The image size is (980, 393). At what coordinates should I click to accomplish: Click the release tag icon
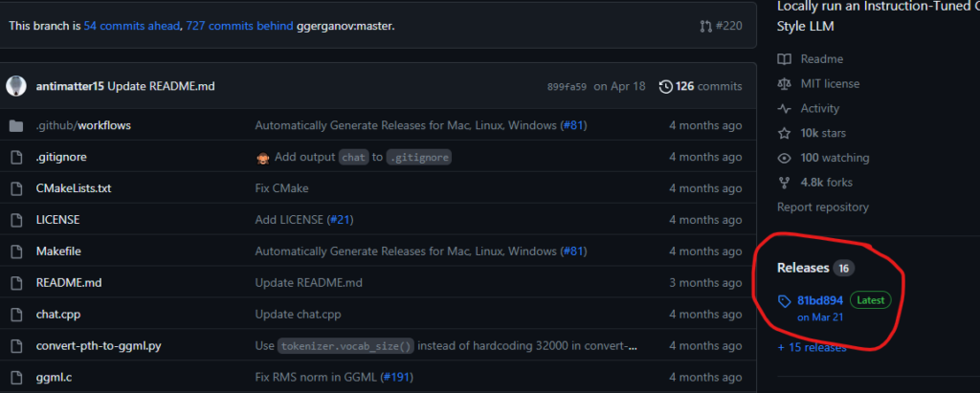tap(784, 301)
